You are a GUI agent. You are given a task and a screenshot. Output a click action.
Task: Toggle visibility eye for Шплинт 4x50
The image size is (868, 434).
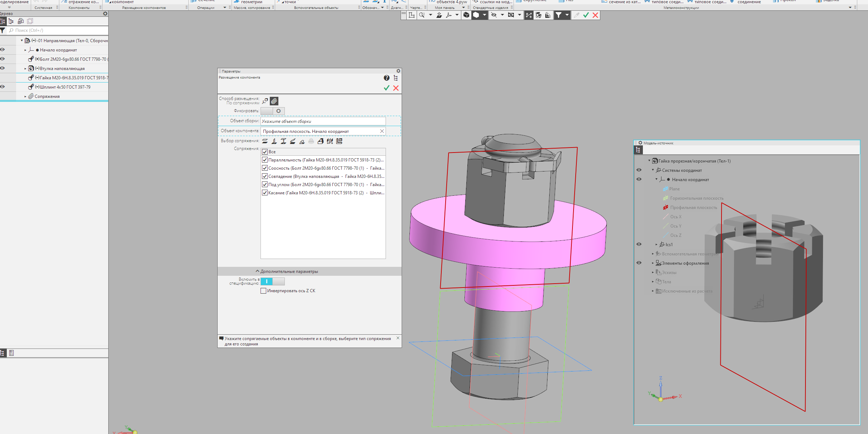(x=3, y=87)
